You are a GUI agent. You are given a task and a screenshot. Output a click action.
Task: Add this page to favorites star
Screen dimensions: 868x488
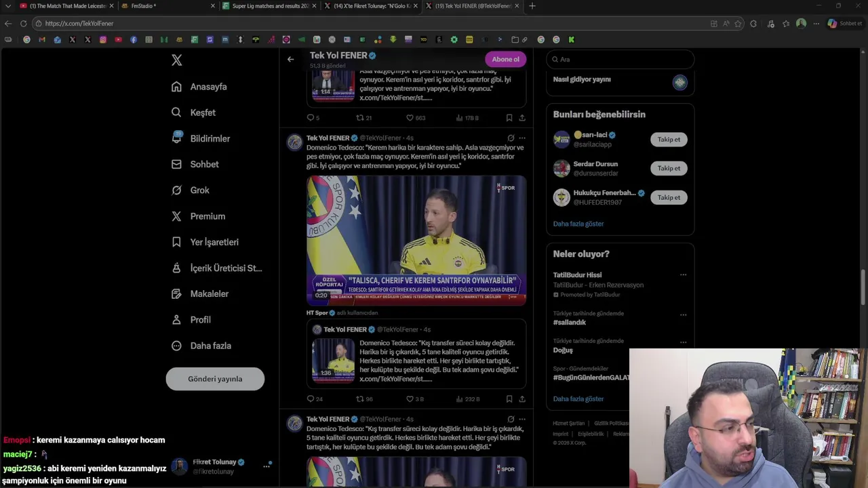(738, 24)
